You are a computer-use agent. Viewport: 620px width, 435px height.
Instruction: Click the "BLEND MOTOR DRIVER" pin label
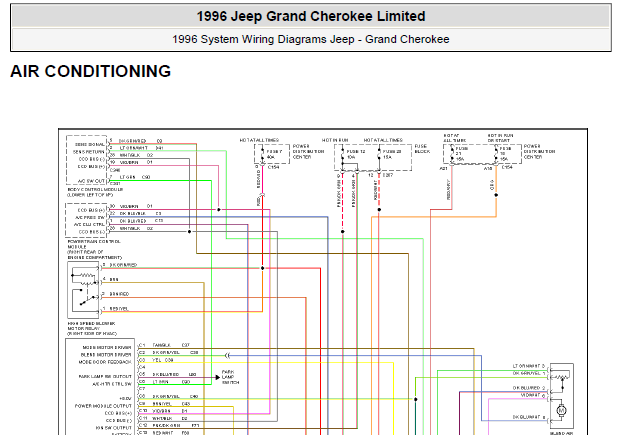coord(106,355)
